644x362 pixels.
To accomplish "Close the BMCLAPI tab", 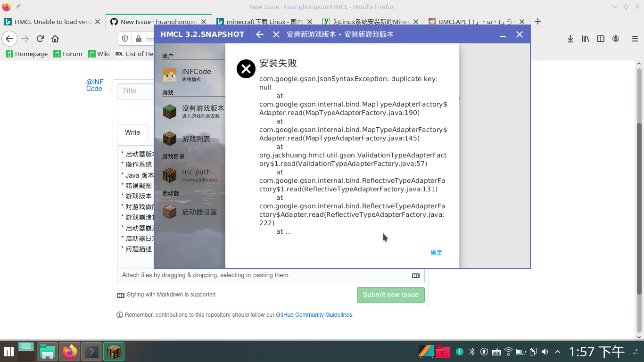I will tap(521, 22).
